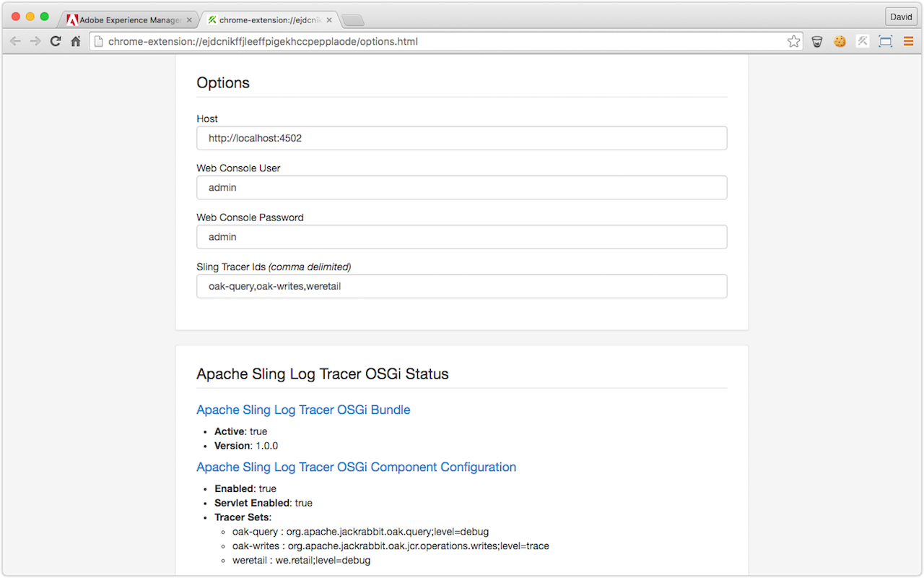Click the 'Sling Tracer Ids (comma delimited)' label
This screenshot has height=578, width=924.
(274, 267)
